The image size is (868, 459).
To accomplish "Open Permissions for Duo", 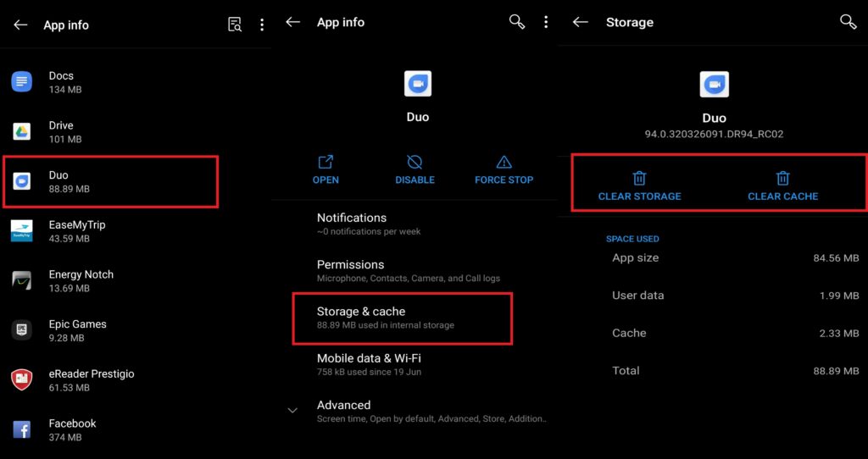I will pyautogui.click(x=418, y=271).
